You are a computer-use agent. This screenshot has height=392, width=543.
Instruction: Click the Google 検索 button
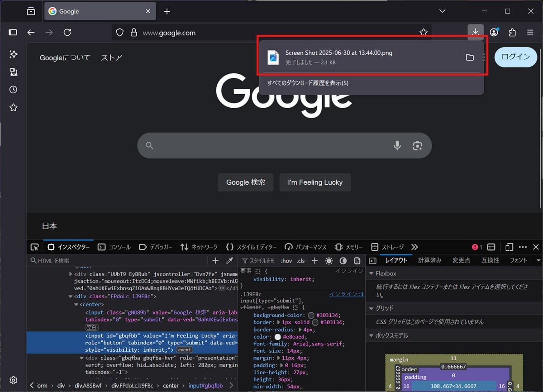[x=246, y=182]
